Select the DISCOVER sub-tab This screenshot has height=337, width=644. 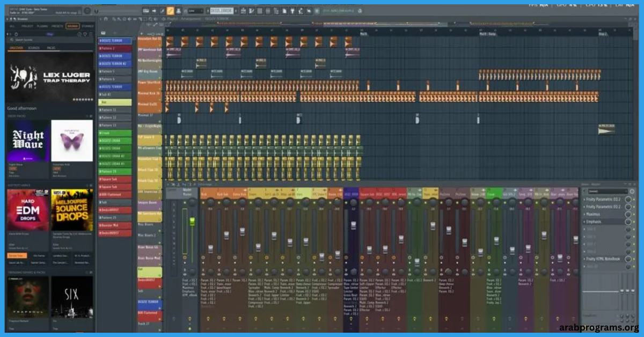pos(16,48)
